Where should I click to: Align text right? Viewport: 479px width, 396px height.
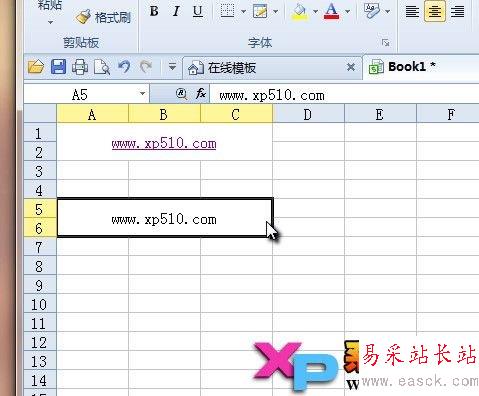pyautogui.click(x=457, y=12)
